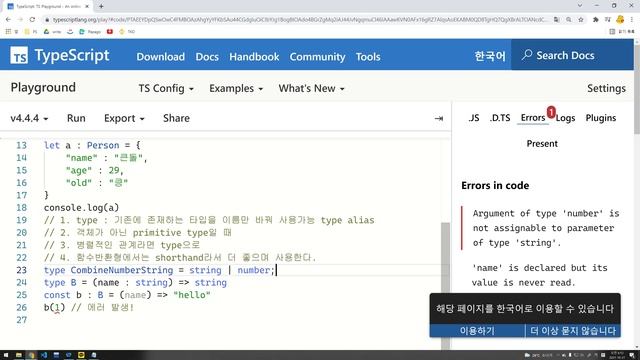Open the Export dropdown menu

point(124,118)
